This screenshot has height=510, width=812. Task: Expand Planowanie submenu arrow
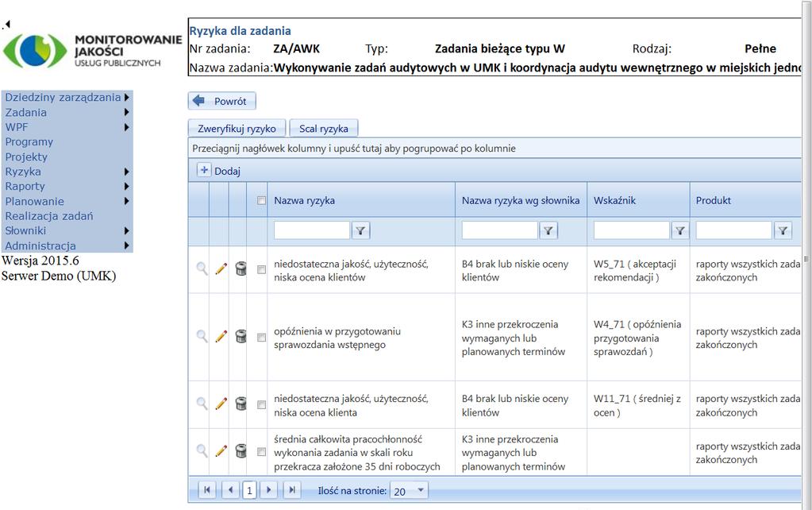(126, 201)
